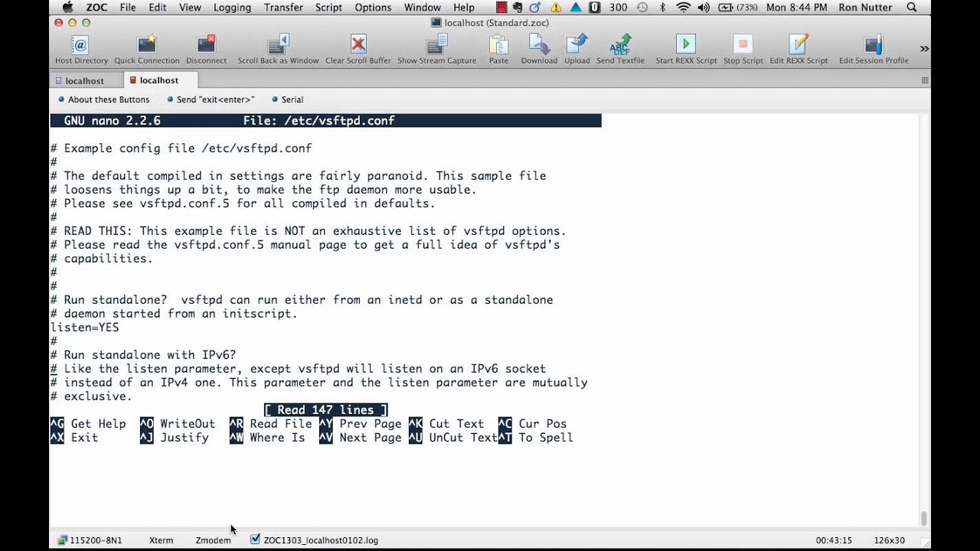The width and height of the screenshot is (980, 551).
Task: Click the 115200-8N1 serial status entry
Action: (x=90, y=540)
